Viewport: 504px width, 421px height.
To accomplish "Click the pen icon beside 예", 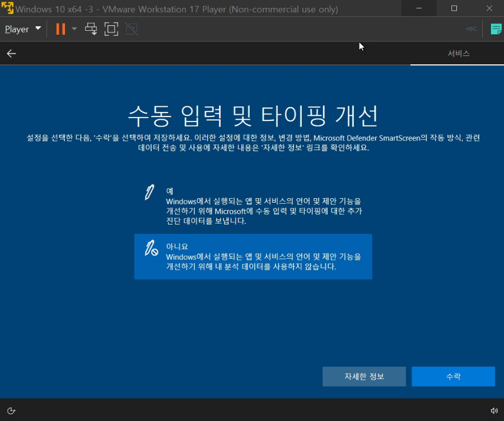I will [149, 192].
